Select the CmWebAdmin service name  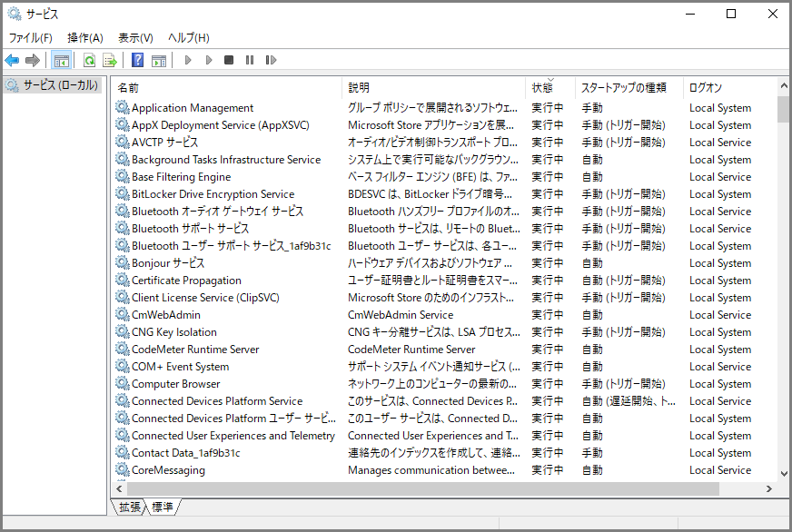point(166,314)
